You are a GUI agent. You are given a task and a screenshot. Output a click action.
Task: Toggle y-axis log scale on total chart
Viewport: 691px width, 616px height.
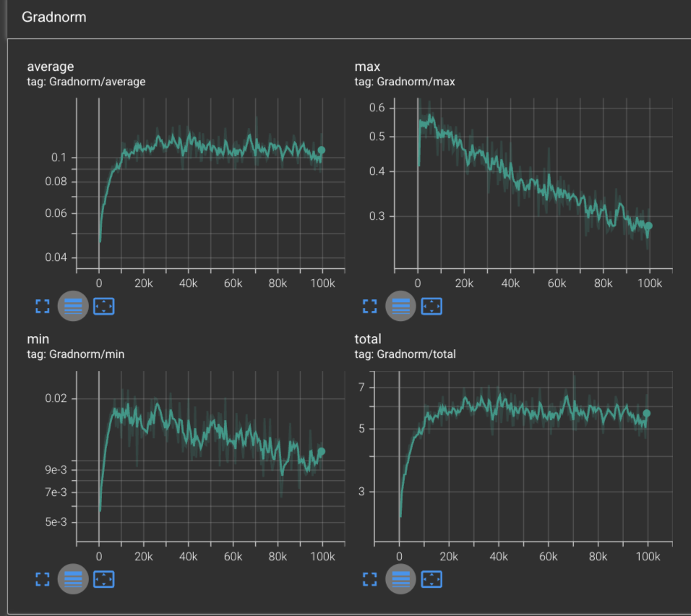pos(400,579)
